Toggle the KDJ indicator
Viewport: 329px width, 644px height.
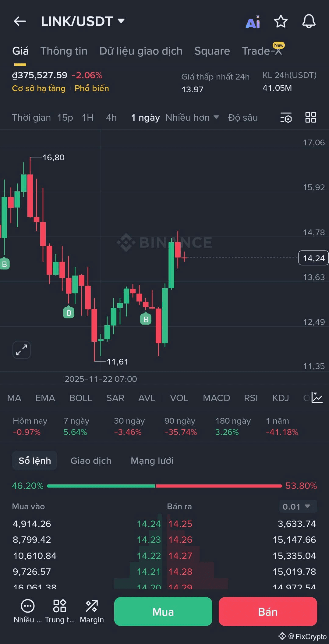point(281,398)
